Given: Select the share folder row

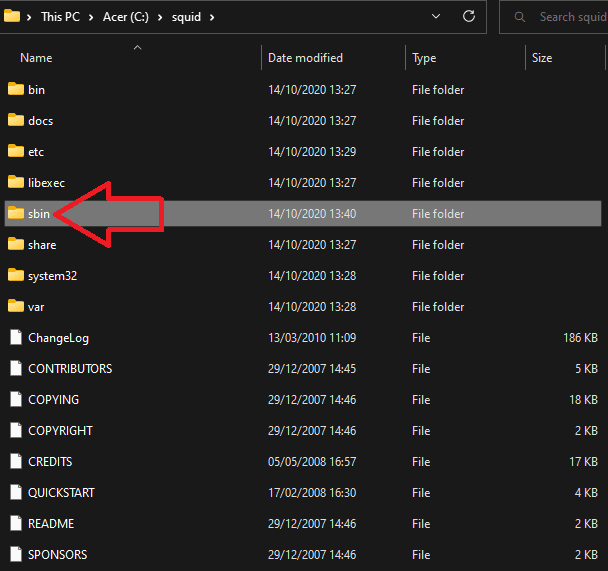Looking at the screenshot, I should coord(42,245).
